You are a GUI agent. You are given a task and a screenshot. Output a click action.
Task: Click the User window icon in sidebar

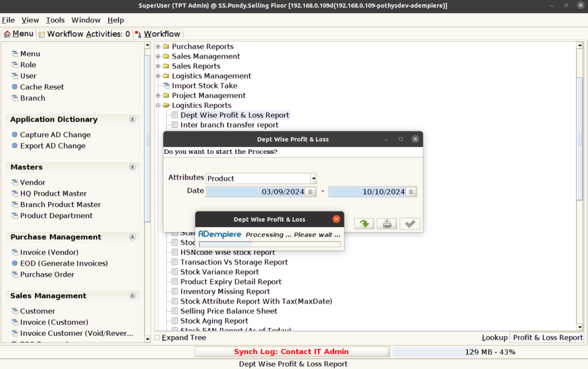14,76
